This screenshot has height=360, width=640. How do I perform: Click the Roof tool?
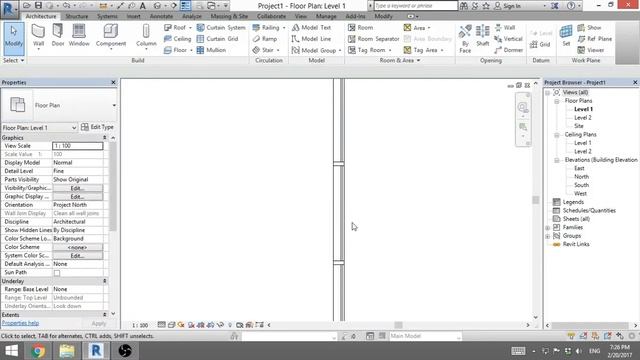tap(177, 27)
